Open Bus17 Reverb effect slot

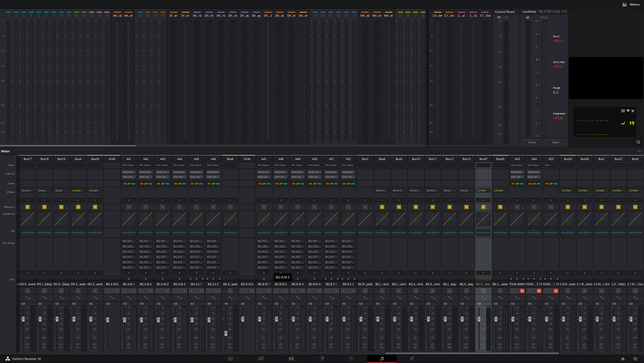28,190
